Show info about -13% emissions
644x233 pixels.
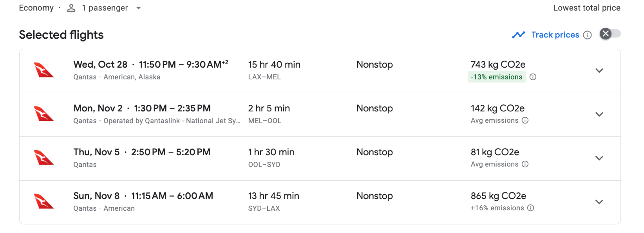pos(533,77)
